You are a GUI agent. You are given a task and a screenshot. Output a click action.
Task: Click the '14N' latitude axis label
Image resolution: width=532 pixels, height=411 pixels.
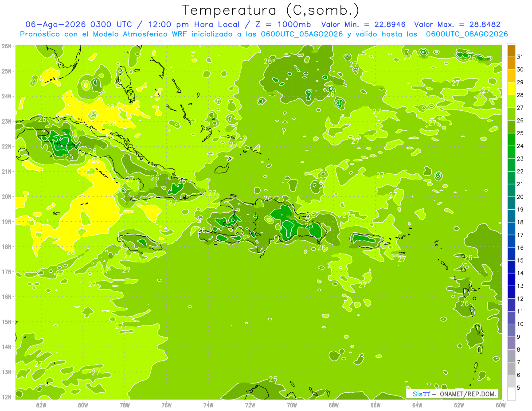[7, 347]
